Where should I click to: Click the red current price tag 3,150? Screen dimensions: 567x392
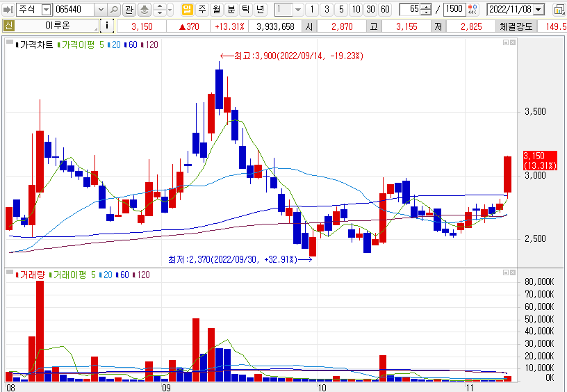click(x=540, y=161)
